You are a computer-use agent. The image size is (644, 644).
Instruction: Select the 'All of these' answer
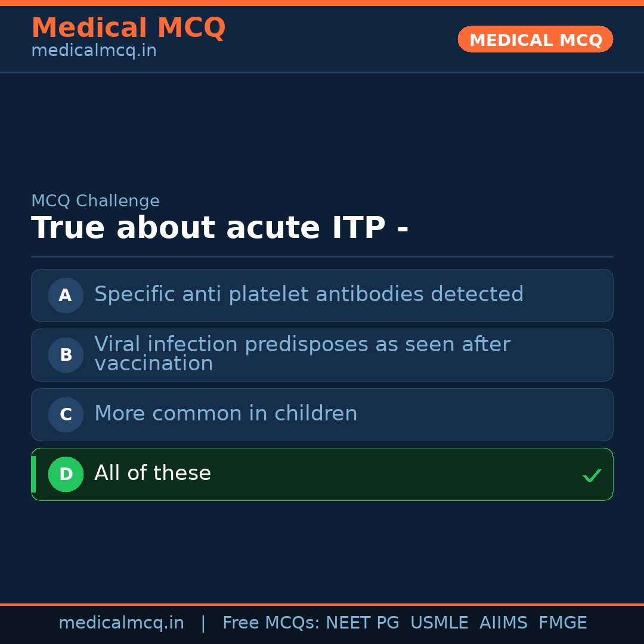click(153, 473)
